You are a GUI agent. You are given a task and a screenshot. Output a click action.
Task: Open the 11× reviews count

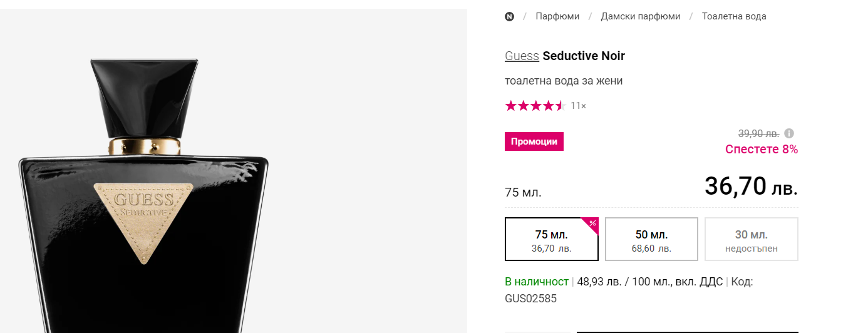[x=578, y=106]
